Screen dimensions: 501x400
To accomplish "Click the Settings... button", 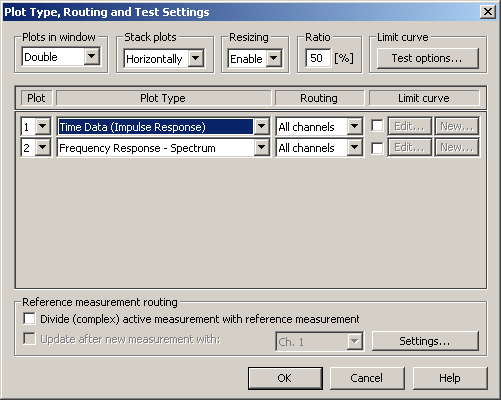I will point(425,341).
